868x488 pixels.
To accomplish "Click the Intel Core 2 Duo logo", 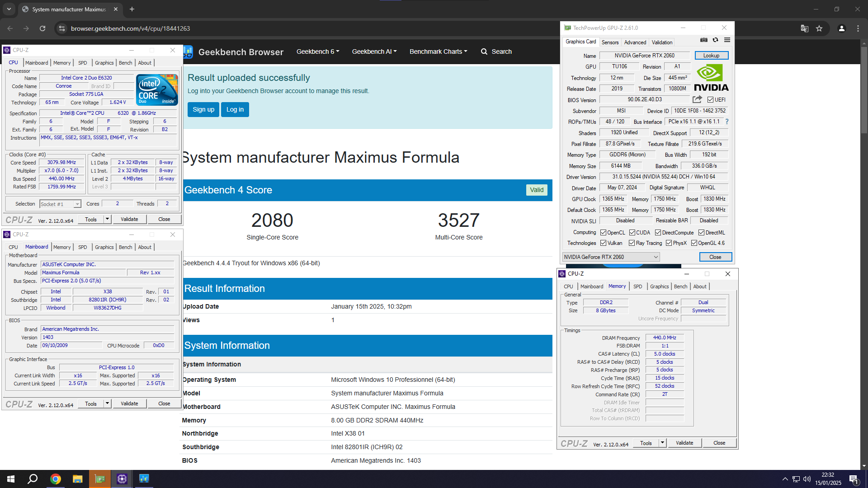I will 157,89.
